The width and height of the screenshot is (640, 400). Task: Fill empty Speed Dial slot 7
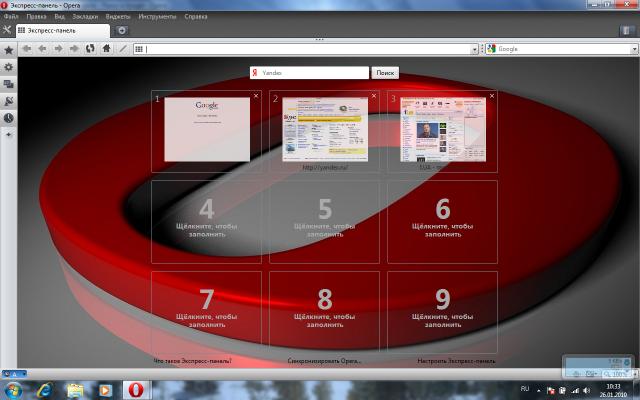[207, 312]
